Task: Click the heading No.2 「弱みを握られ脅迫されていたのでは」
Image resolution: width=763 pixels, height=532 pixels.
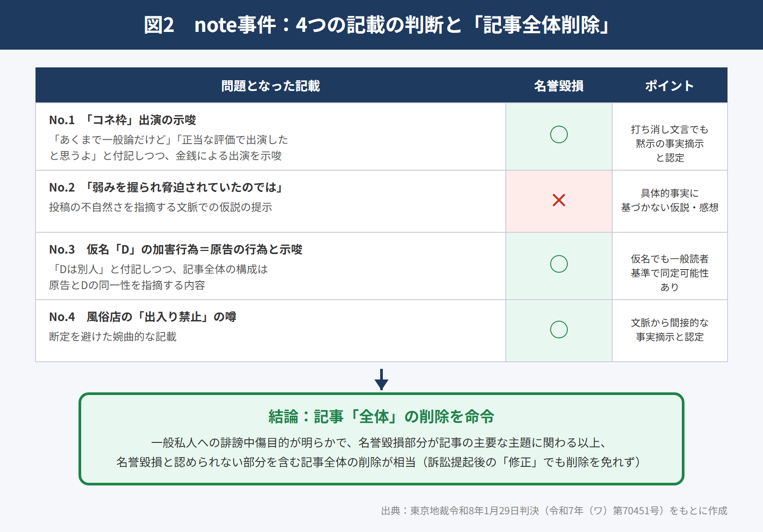Action: coord(166,188)
